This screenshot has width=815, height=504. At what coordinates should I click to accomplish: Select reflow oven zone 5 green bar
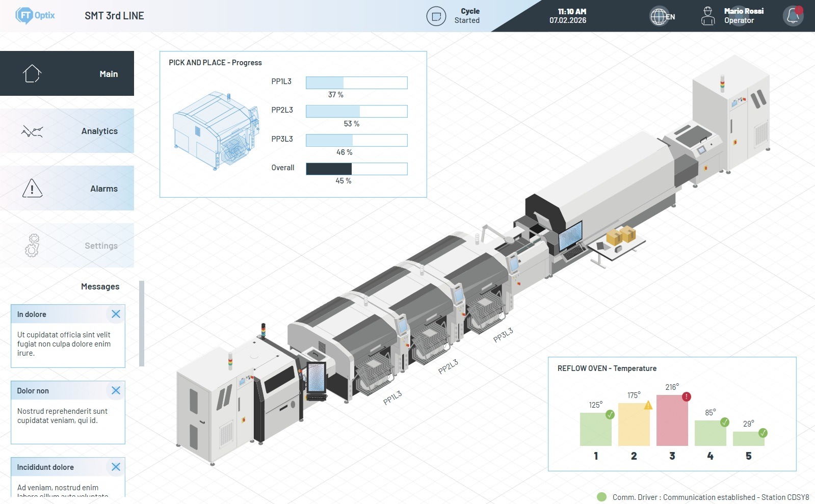(x=748, y=439)
